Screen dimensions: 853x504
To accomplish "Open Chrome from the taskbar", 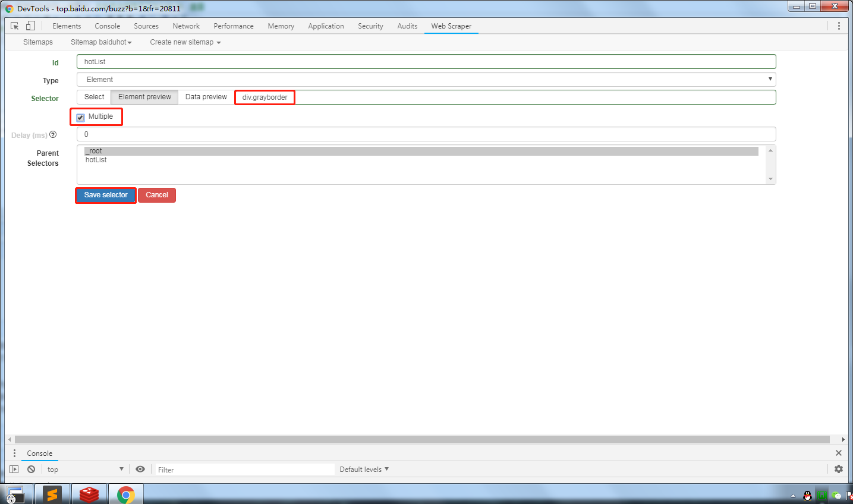I will click(x=125, y=494).
